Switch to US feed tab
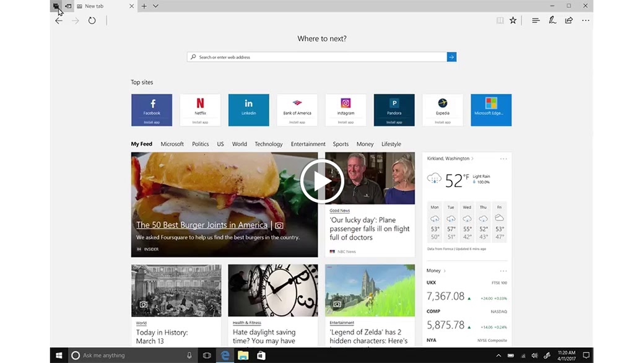Screen dimensions: 644x363 220,144
